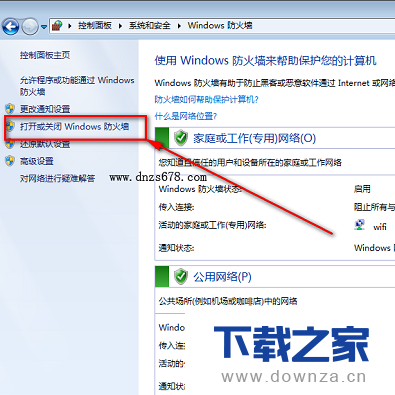Expand the arrow after 控制面板 in breadcrumb

(120, 26)
